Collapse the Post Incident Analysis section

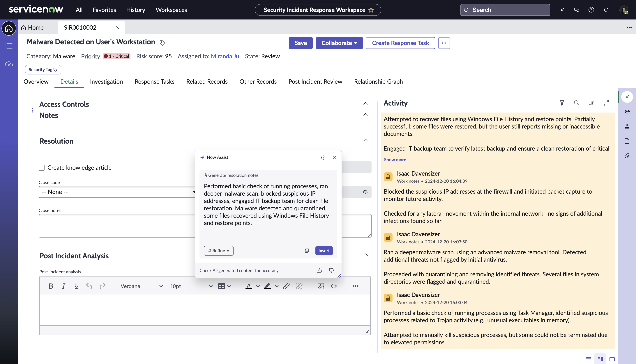(365, 255)
